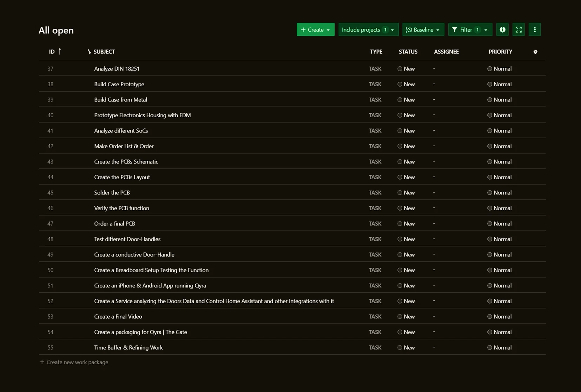Change the New status of Create a Final Video
The image size is (581, 392).
click(x=406, y=317)
